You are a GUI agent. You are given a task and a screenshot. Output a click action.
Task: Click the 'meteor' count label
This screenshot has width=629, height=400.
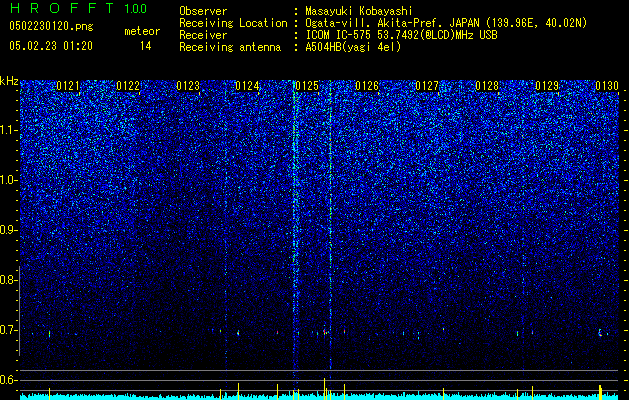click(x=142, y=31)
